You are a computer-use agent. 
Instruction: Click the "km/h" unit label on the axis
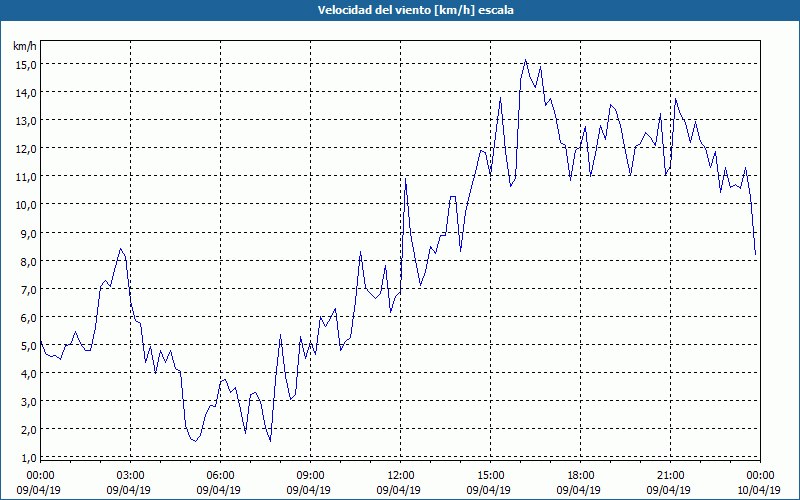[x=25, y=46]
